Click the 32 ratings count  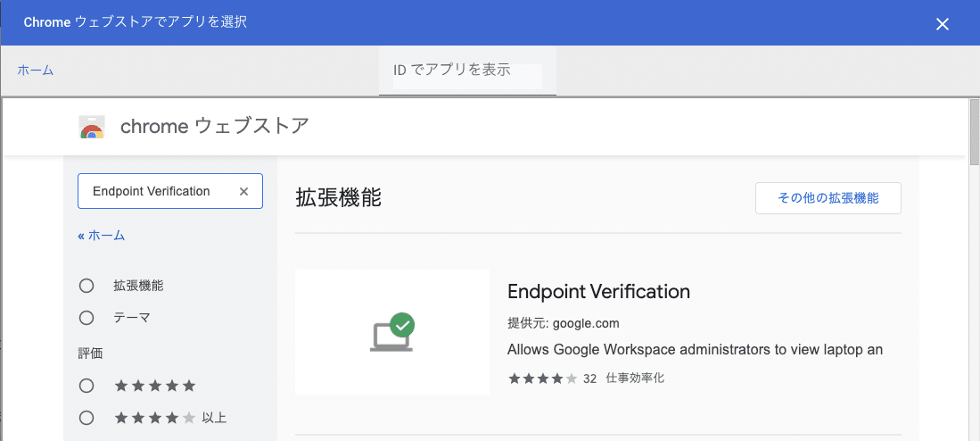click(589, 379)
